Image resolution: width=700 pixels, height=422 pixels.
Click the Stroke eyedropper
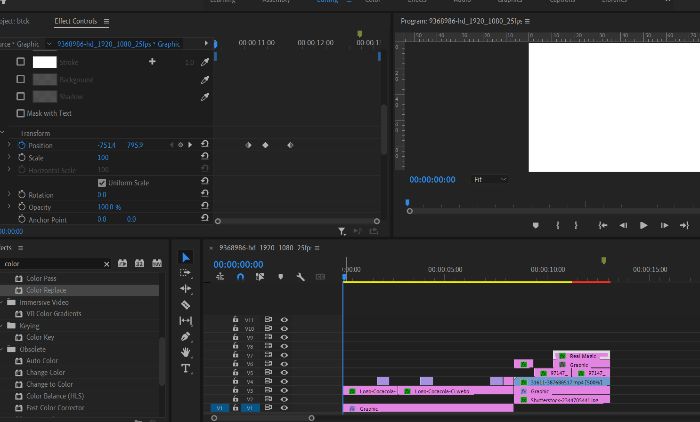click(x=205, y=62)
